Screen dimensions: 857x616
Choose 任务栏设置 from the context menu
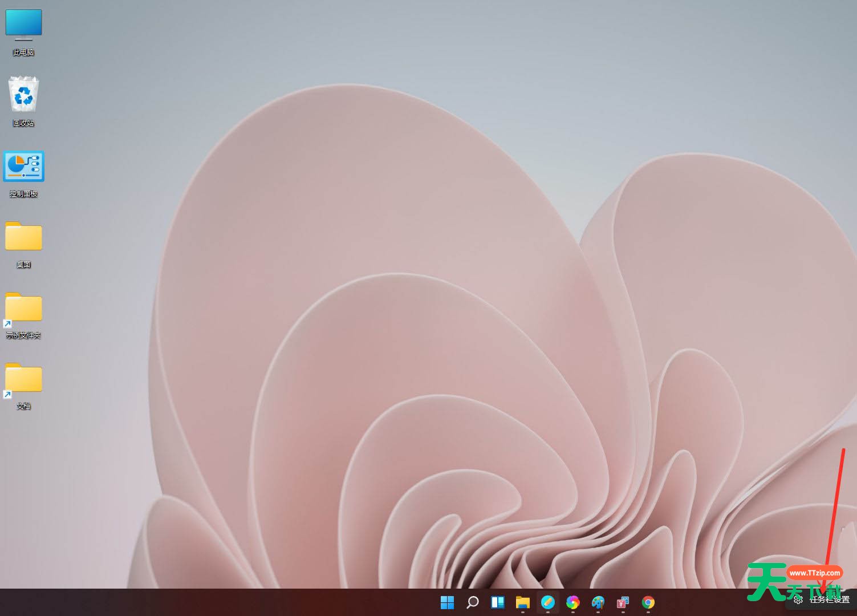pos(829,600)
